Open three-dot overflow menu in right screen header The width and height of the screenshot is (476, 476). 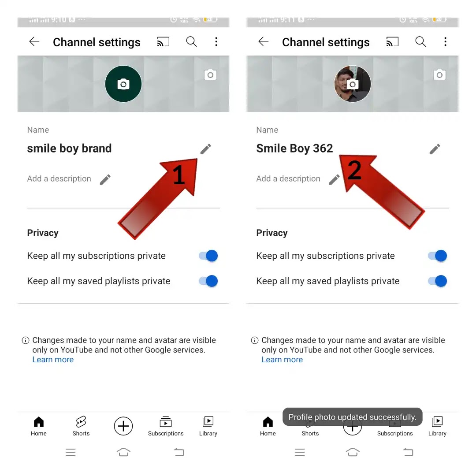click(x=445, y=41)
